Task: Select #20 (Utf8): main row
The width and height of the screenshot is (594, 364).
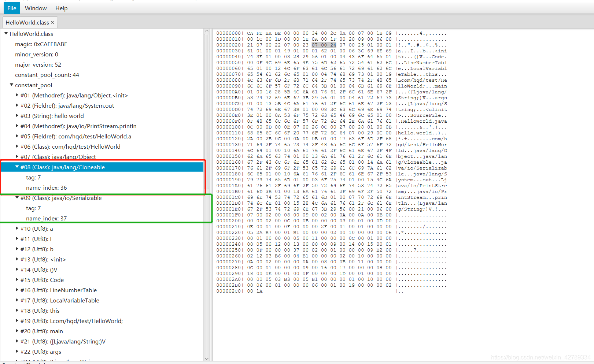Action: (x=102, y=331)
